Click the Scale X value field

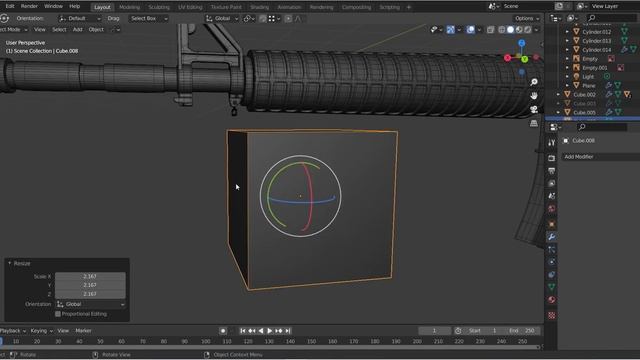click(x=90, y=276)
